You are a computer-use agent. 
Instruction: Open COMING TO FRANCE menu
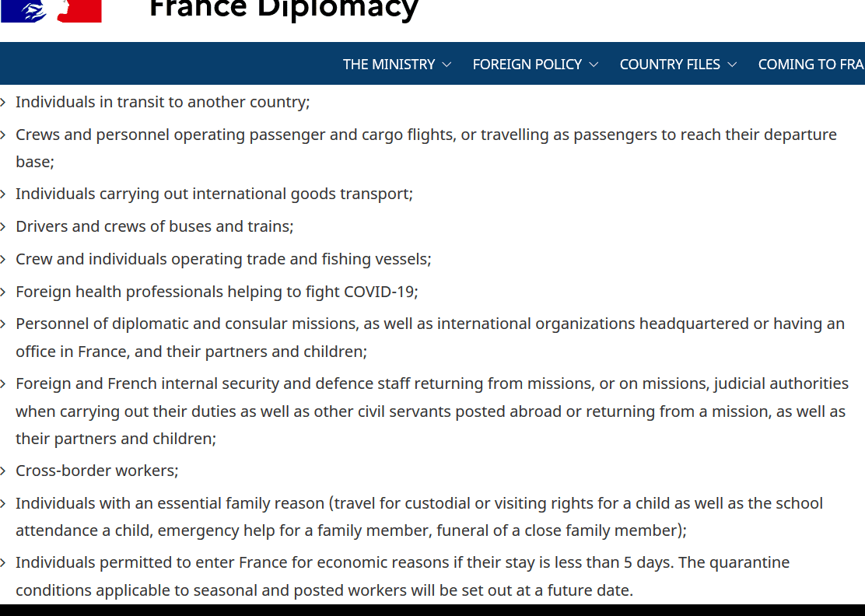[x=811, y=65]
